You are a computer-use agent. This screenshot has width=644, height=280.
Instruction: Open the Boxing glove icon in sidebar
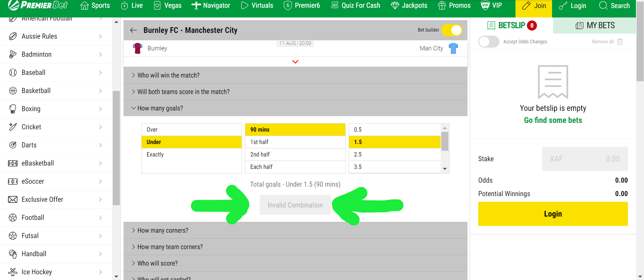(13, 109)
